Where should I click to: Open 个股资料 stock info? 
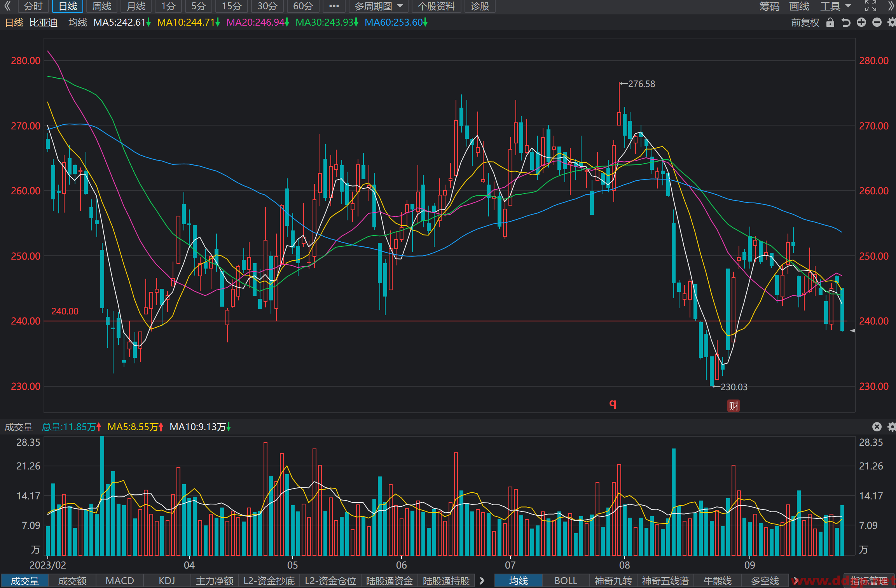[x=436, y=6]
